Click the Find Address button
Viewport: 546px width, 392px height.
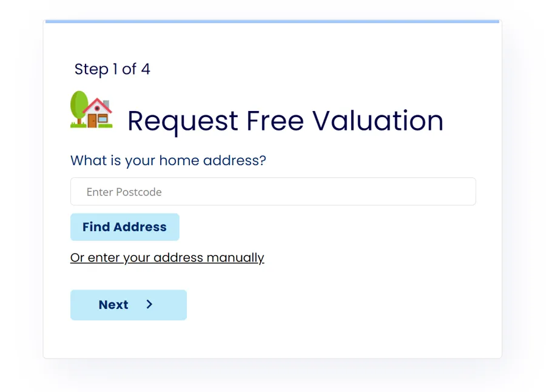pos(124,227)
